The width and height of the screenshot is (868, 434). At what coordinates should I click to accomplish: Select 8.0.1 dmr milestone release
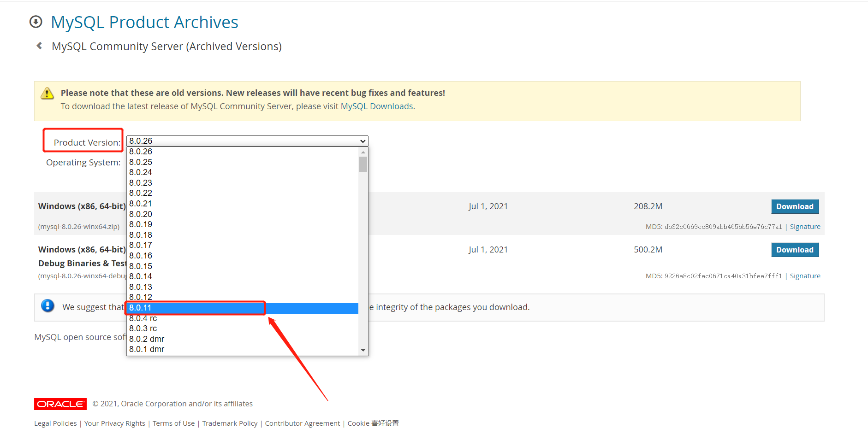click(x=243, y=349)
